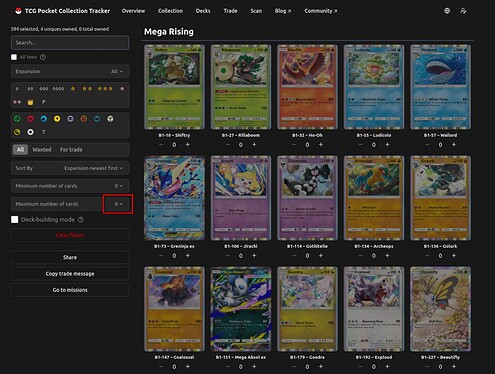Screen dimensions: 495x374
Task: Decrease count for B1-73 Greninja ex
Action: point(161,256)
